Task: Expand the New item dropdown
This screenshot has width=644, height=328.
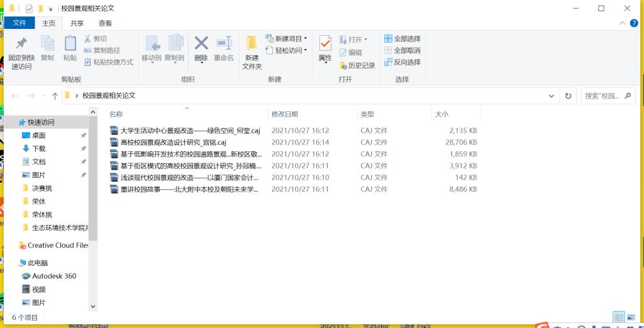Action: (x=287, y=39)
